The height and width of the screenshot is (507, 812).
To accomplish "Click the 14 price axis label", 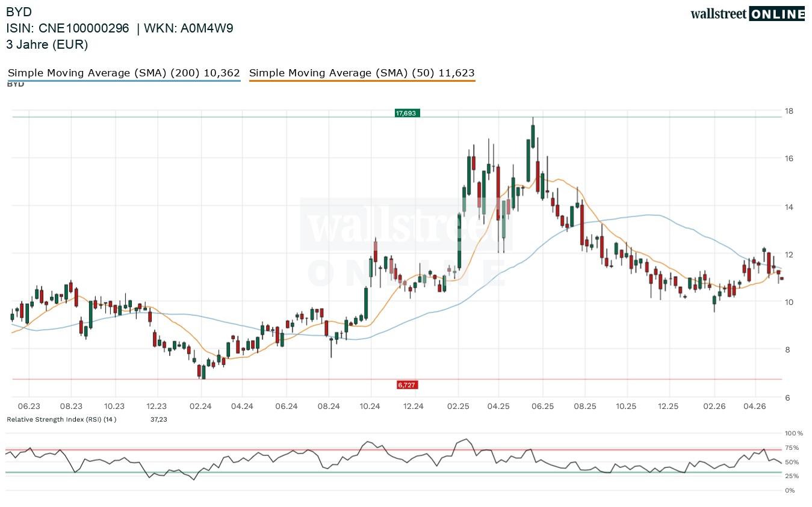I will pos(788,207).
